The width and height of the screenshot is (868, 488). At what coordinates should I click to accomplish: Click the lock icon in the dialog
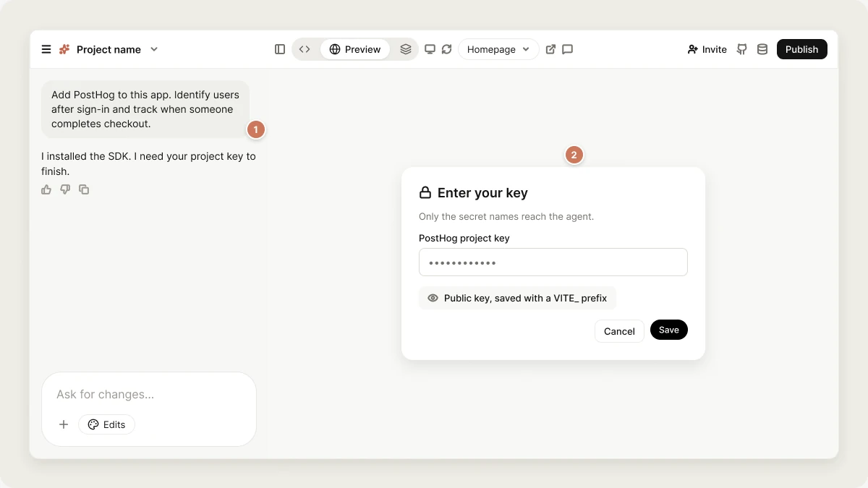[x=425, y=193]
